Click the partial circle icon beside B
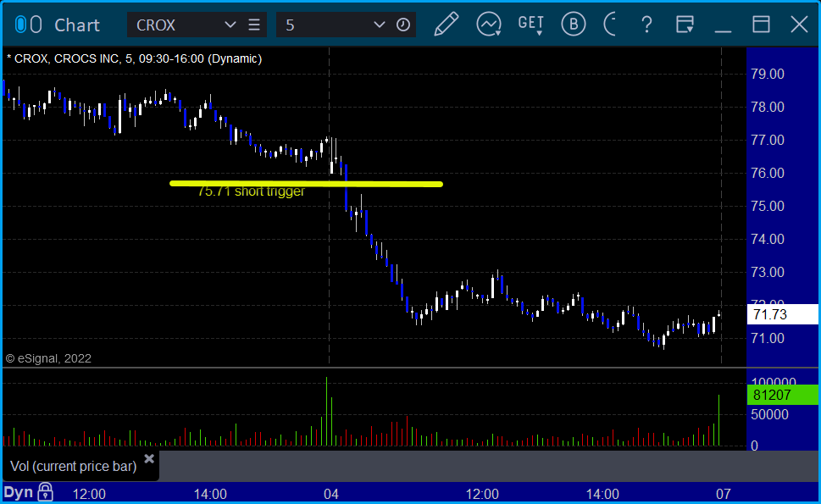Viewport: 821px width, 504px height. (x=610, y=24)
